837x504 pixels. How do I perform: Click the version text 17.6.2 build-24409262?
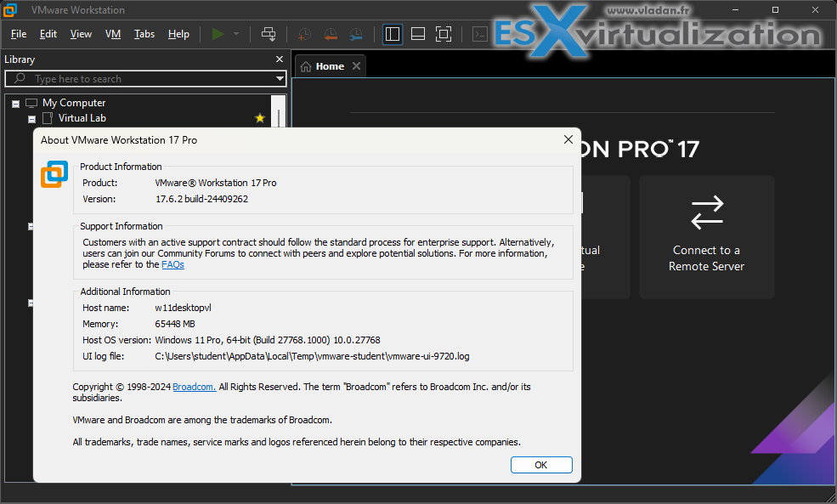(201, 199)
